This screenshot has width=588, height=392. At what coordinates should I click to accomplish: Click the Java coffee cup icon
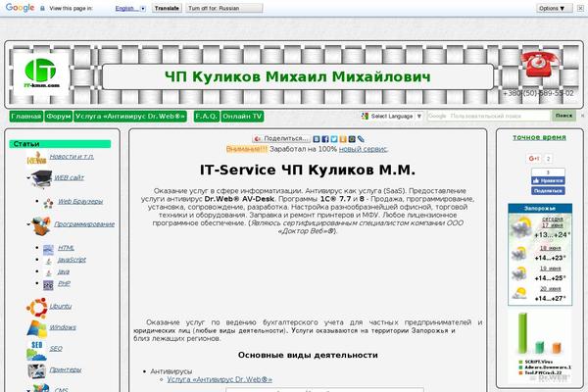[48, 272]
